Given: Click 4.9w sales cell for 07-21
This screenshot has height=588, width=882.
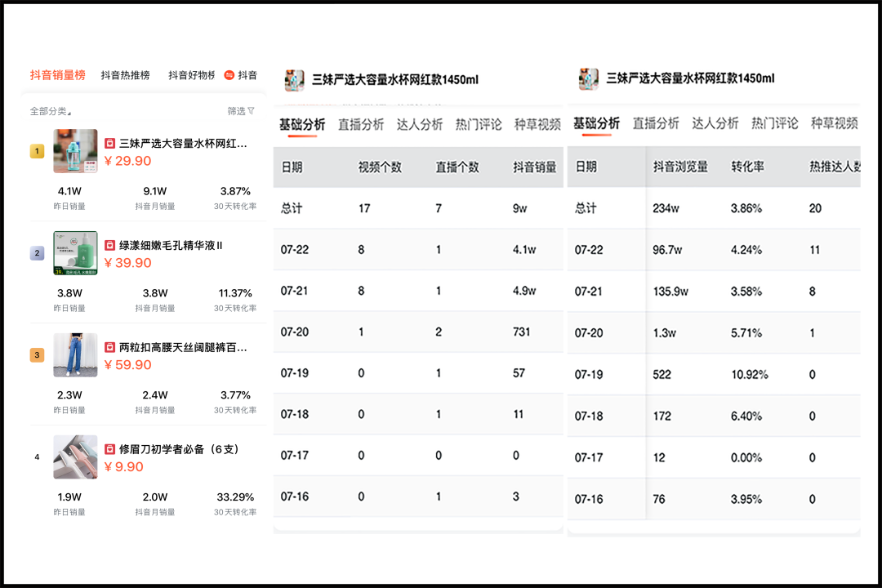Looking at the screenshot, I should tap(524, 291).
